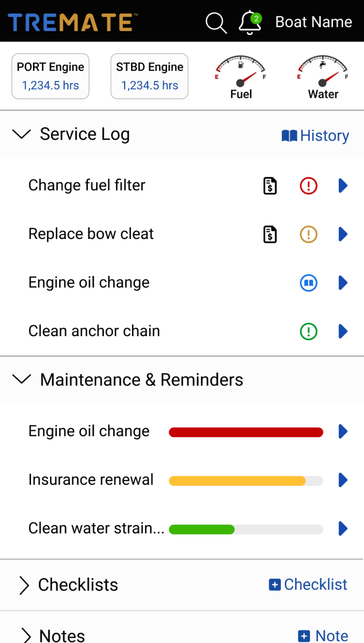Expand the Checklists section

pyautogui.click(x=24, y=585)
